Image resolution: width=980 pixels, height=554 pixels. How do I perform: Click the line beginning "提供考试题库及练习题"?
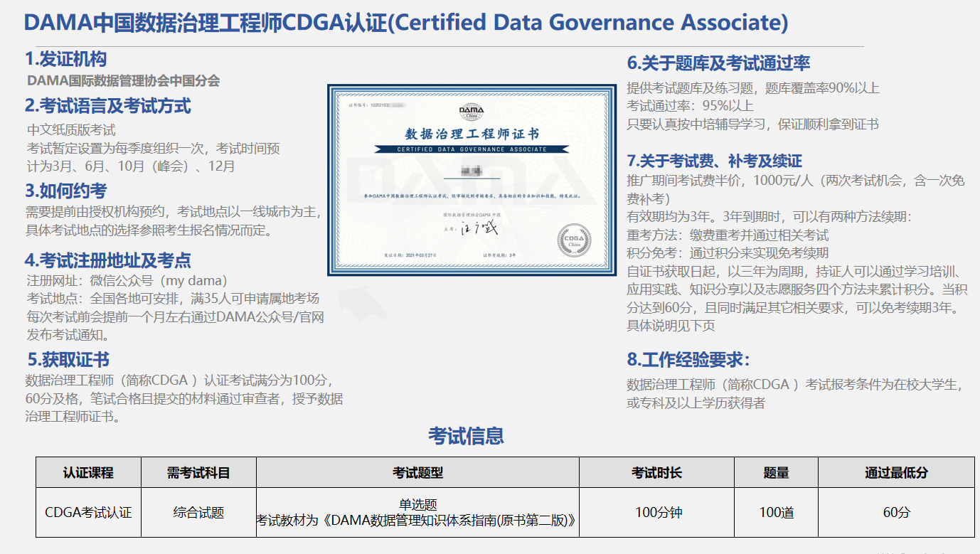754,88
